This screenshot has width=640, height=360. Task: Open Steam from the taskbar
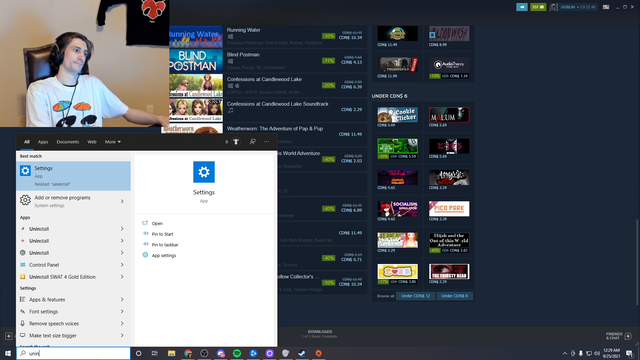click(302, 353)
